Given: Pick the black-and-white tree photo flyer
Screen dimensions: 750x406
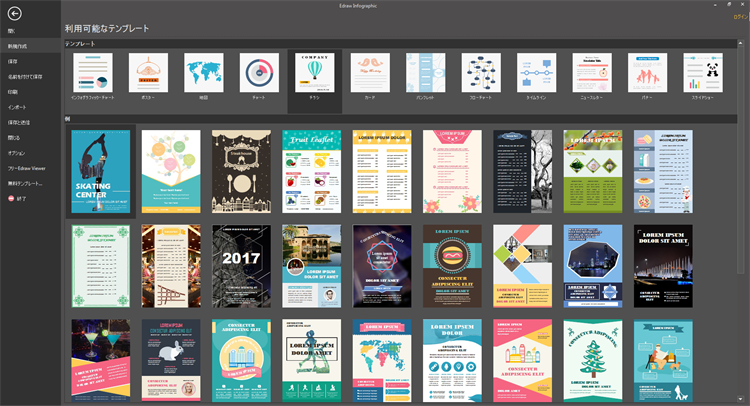Looking at the screenshot, I should 522,172.
